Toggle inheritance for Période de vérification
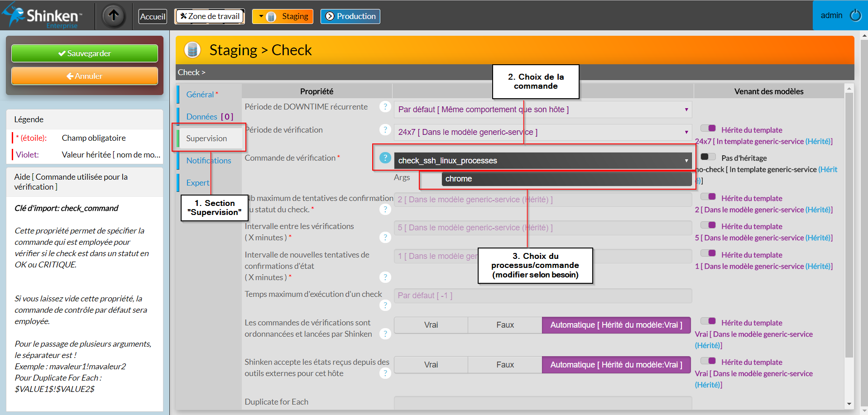The width and height of the screenshot is (868, 415). tap(708, 129)
